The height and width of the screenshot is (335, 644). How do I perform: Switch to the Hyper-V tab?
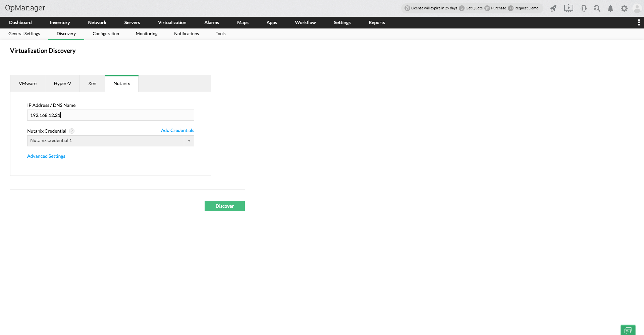pos(62,83)
